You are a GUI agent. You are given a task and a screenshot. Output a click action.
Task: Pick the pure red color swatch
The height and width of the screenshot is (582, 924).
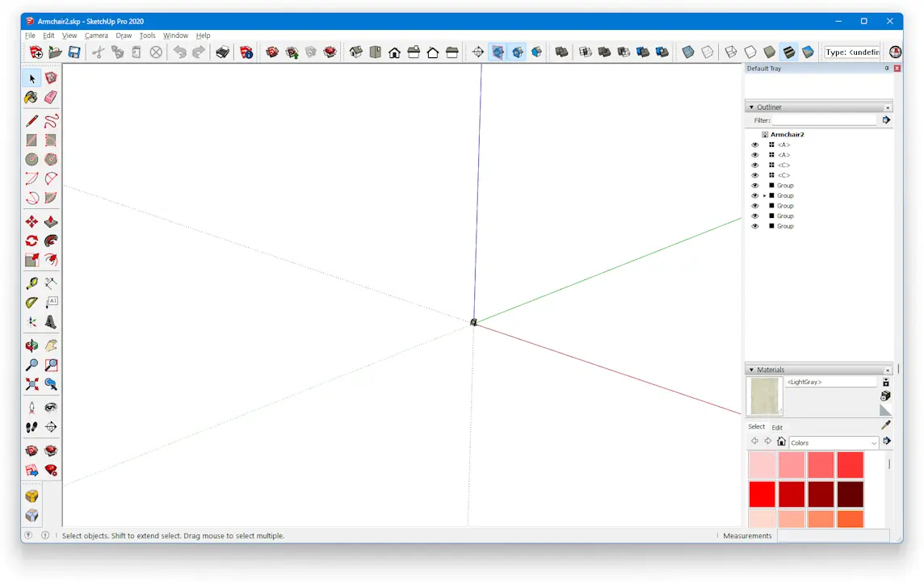click(762, 494)
